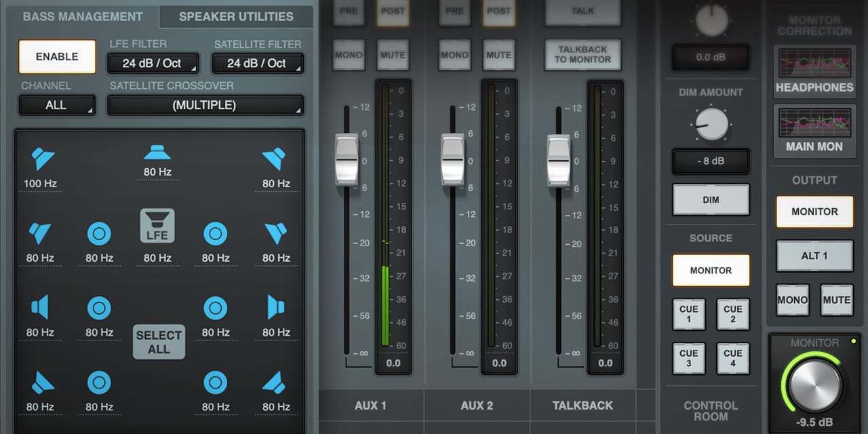The height and width of the screenshot is (434, 868).
Task: Open the Main Mon correction curve
Action: [814, 130]
